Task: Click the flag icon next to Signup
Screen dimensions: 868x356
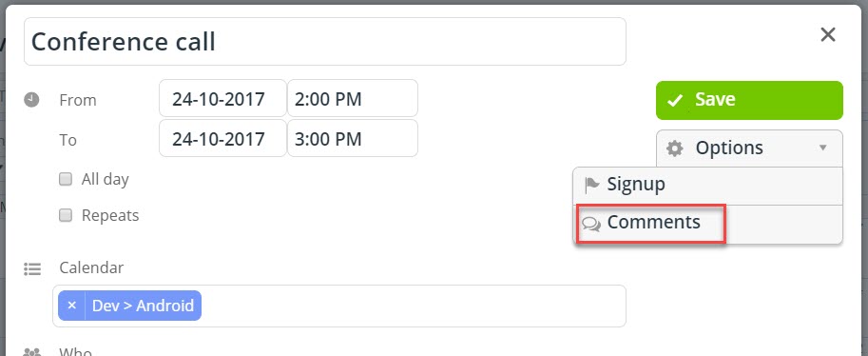Action: click(591, 185)
